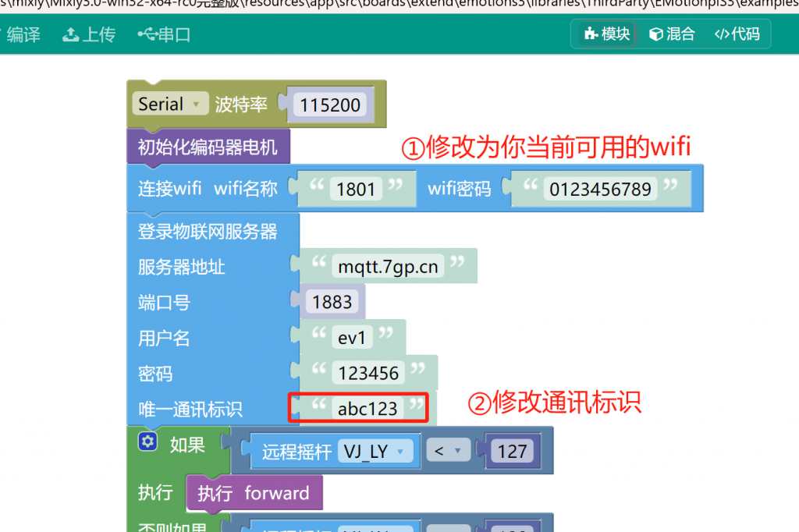Edit the comparison value 127

pos(512,452)
